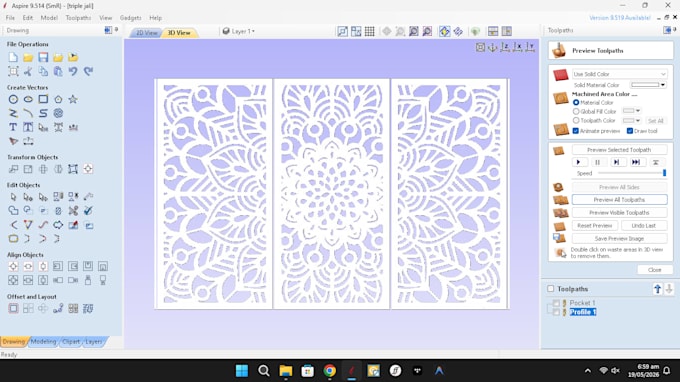680x382 pixels.
Task: Select the Profile 1 toolpath
Action: point(583,312)
